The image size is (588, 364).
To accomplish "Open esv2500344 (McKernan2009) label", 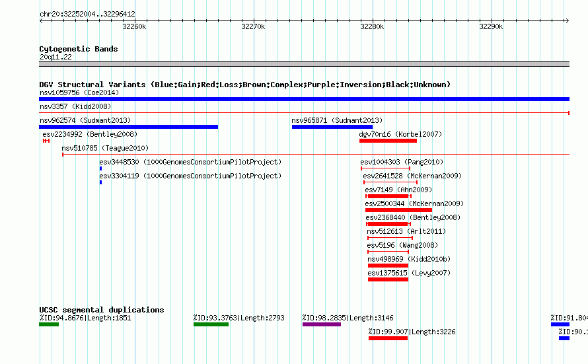I will point(414,203).
